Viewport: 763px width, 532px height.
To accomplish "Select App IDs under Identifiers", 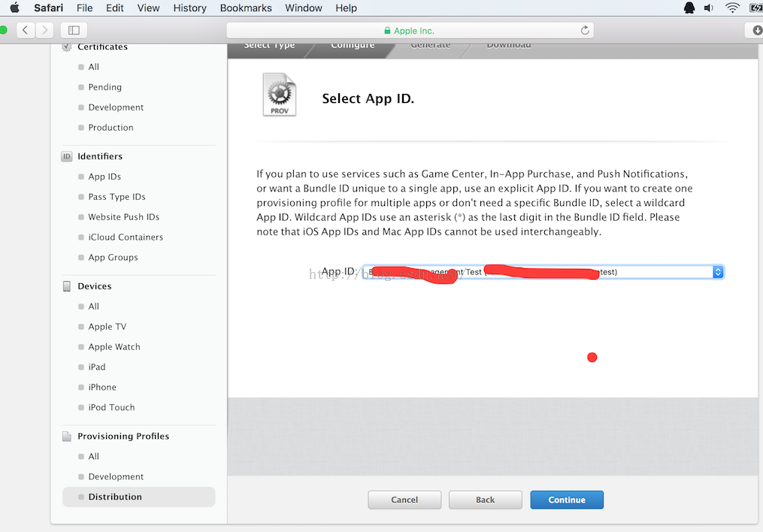I will [104, 177].
